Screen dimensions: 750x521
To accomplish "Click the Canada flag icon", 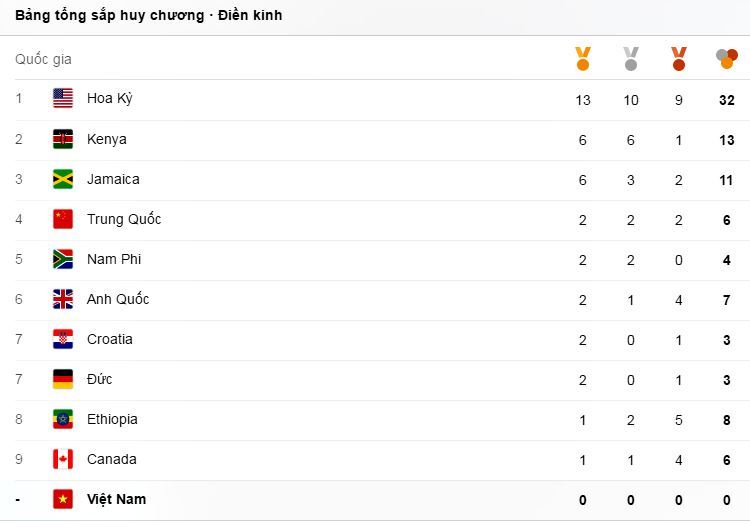I will click(x=63, y=459).
